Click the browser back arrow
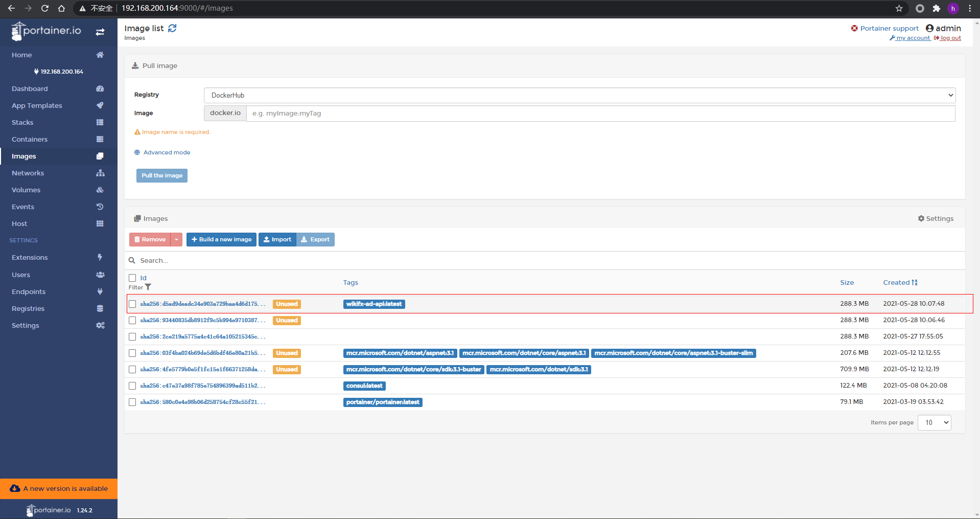Viewport: 980px width, 519px height. pos(12,8)
